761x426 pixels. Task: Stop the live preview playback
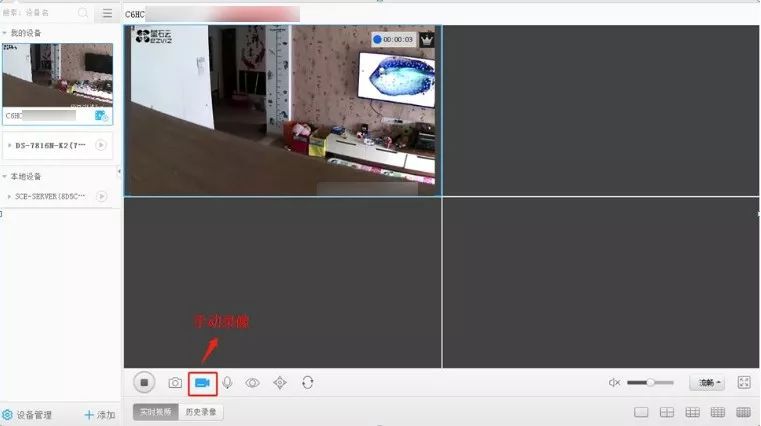click(145, 382)
